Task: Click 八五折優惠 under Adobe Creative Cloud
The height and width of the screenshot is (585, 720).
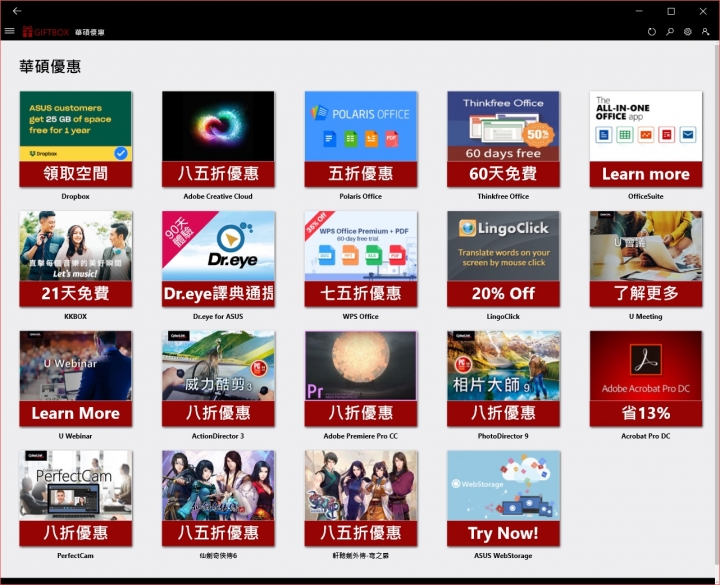Action: click(x=218, y=174)
